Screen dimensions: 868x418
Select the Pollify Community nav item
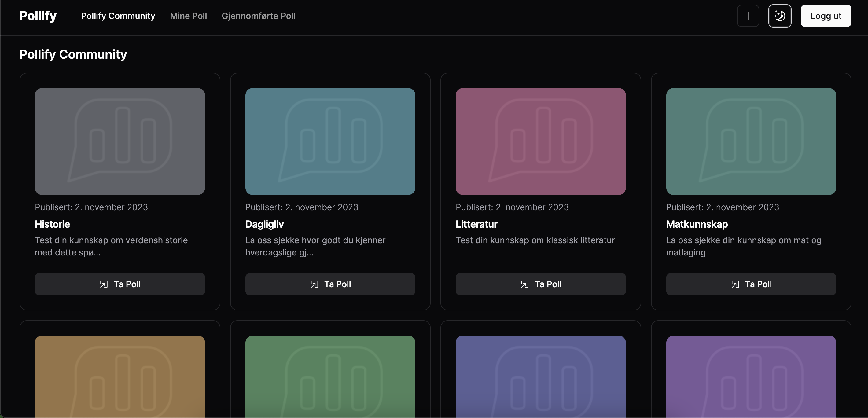coord(118,16)
